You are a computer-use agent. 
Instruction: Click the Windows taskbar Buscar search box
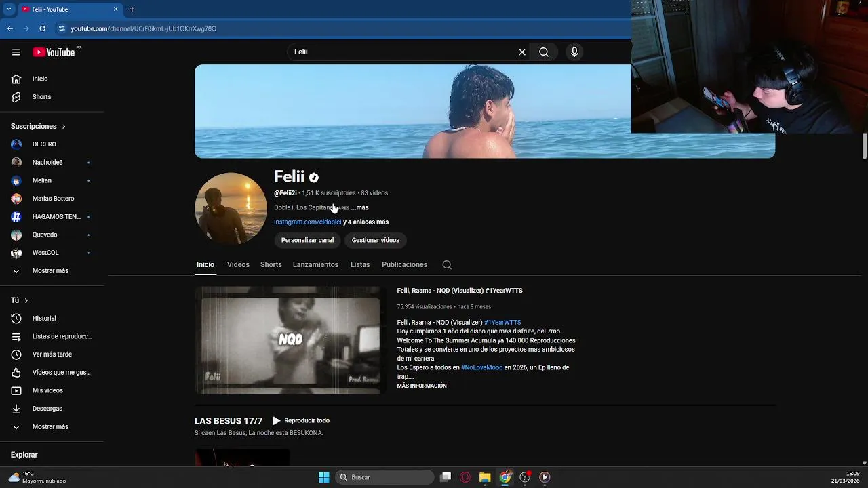pos(385,477)
